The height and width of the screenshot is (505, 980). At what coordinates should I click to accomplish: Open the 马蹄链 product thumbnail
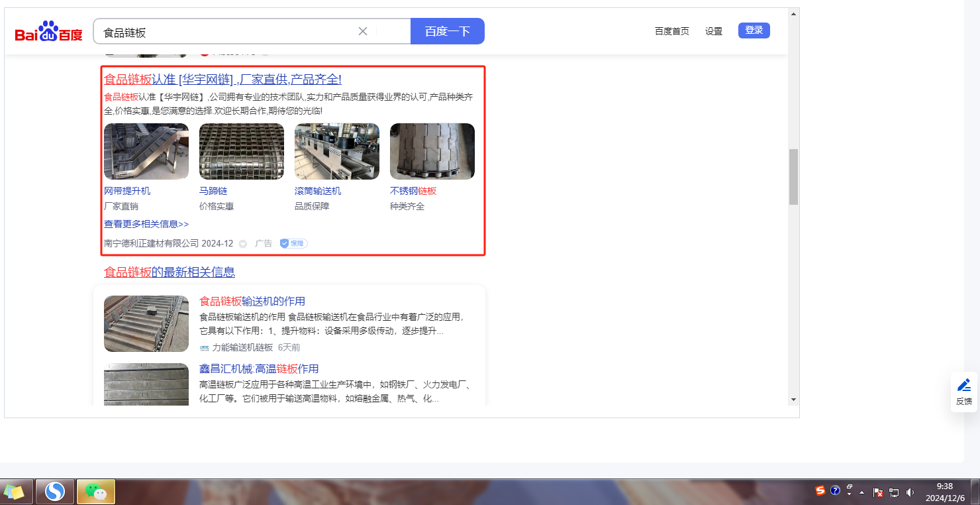point(242,151)
